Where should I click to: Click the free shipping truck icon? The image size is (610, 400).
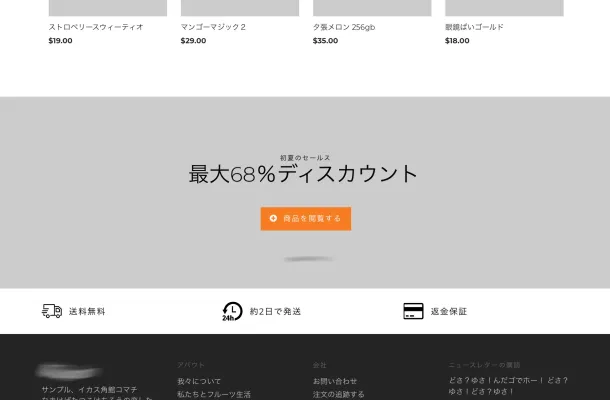[x=52, y=311]
